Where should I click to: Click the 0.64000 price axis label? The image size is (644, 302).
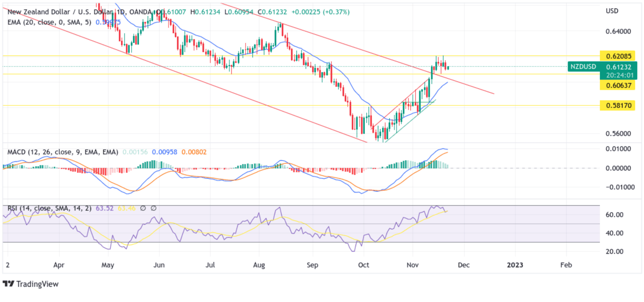pyautogui.click(x=618, y=31)
